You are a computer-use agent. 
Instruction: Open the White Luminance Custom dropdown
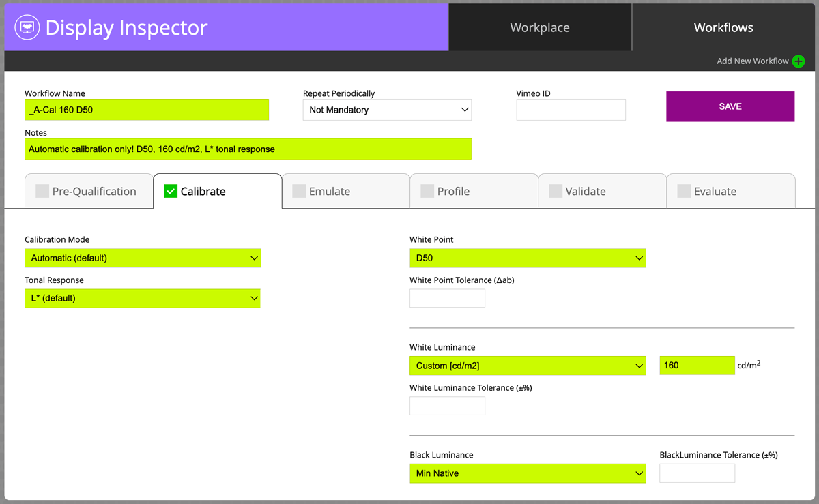[x=528, y=366]
